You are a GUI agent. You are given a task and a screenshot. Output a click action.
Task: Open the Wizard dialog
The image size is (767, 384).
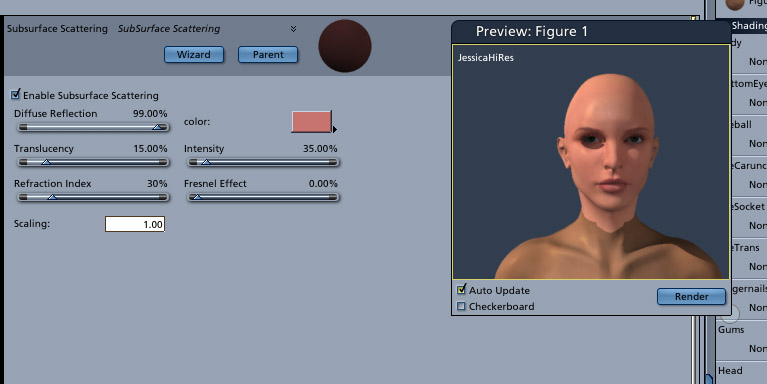(194, 54)
